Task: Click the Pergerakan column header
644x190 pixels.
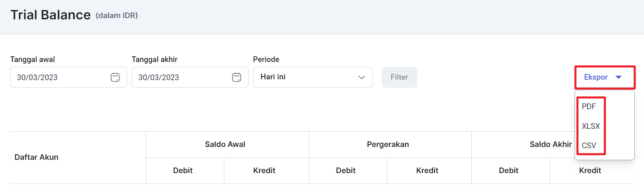Action: [x=388, y=145]
